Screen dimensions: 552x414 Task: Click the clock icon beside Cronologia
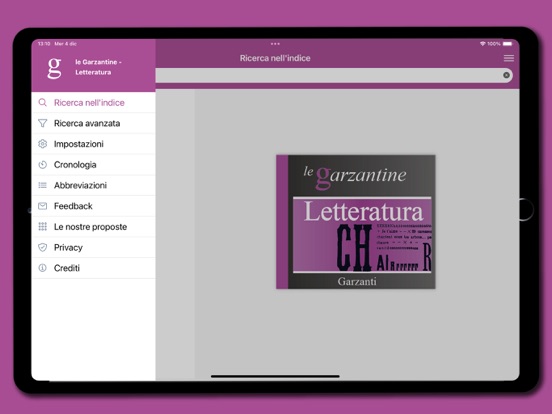[43, 165]
